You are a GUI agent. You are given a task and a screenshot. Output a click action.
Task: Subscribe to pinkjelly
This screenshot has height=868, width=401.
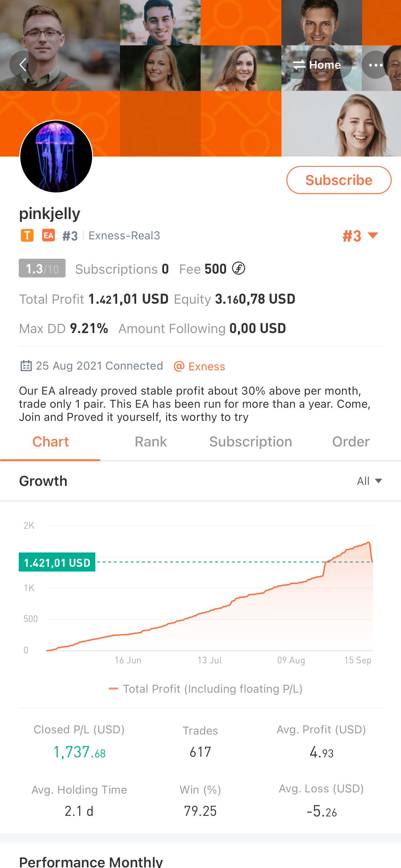pyautogui.click(x=339, y=180)
